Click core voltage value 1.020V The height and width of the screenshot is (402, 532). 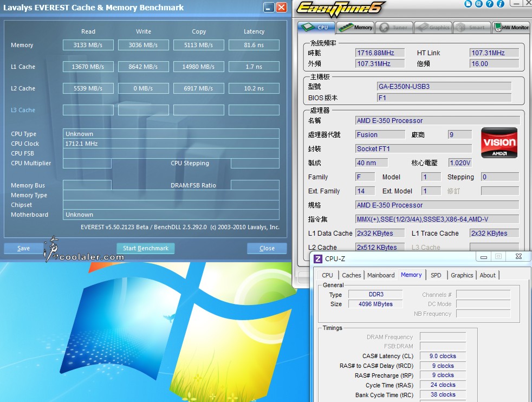pos(460,163)
